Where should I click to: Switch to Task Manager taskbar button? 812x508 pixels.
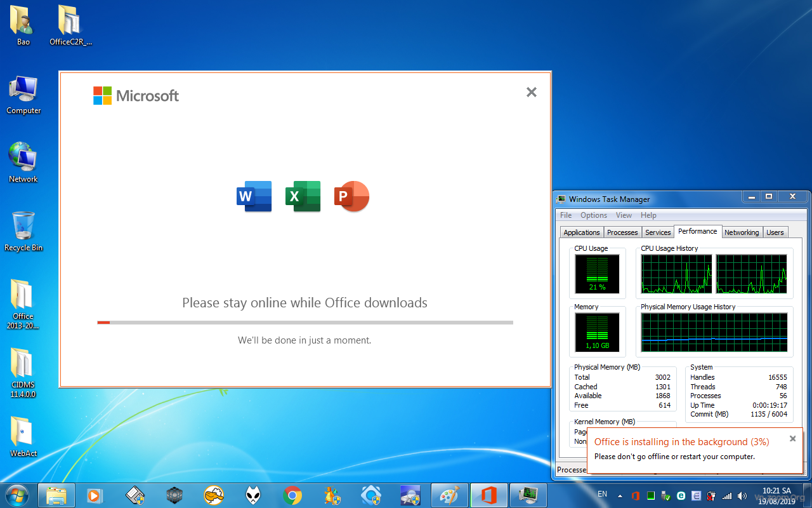pyautogui.click(x=528, y=495)
